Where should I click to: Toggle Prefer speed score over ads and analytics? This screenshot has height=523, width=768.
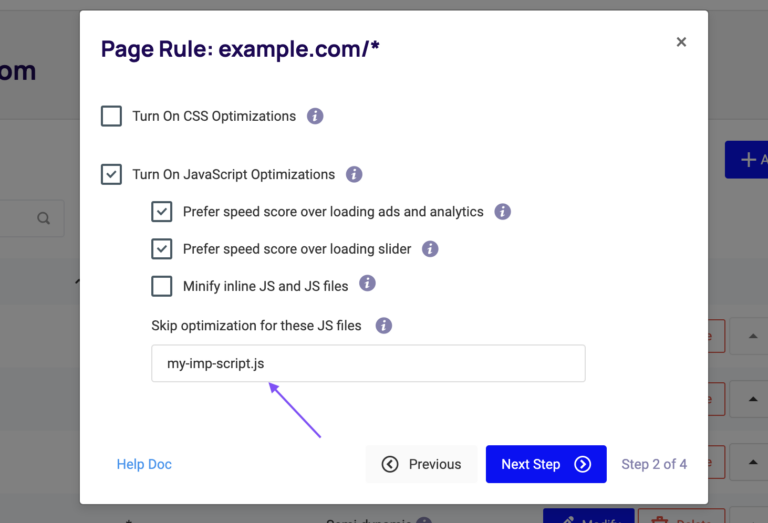pyautogui.click(x=162, y=212)
